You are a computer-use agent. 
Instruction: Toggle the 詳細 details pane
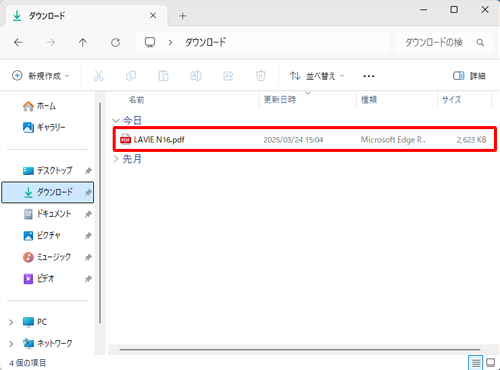(x=469, y=76)
